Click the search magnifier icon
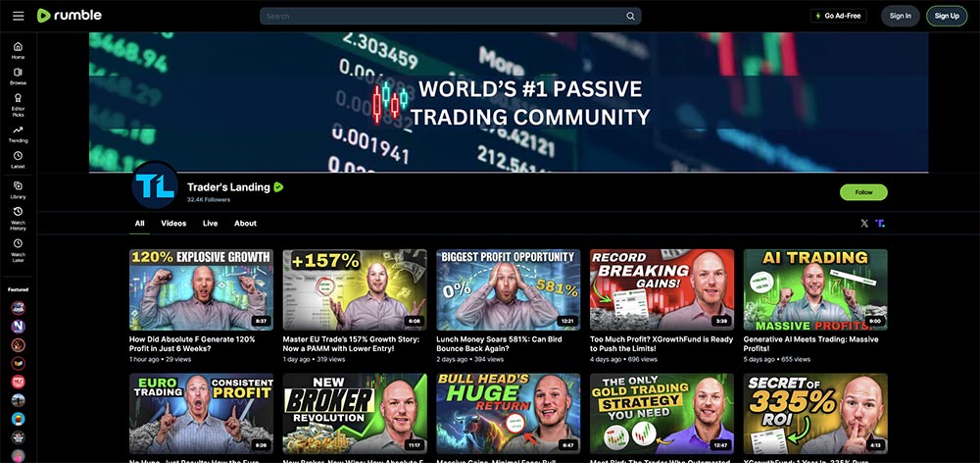This screenshot has width=980, height=463. tap(630, 17)
